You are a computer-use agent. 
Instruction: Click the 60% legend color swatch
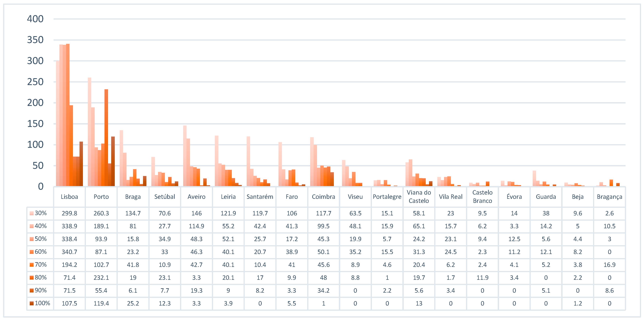[x=32, y=252]
